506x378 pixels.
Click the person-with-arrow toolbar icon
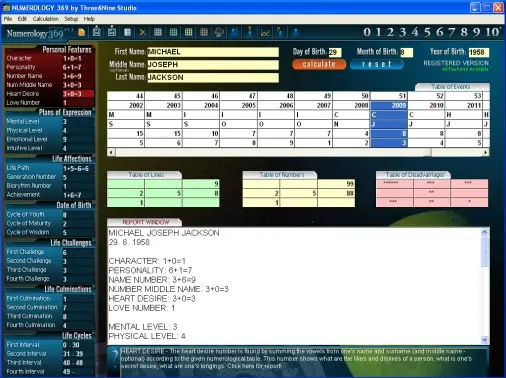(250, 32)
